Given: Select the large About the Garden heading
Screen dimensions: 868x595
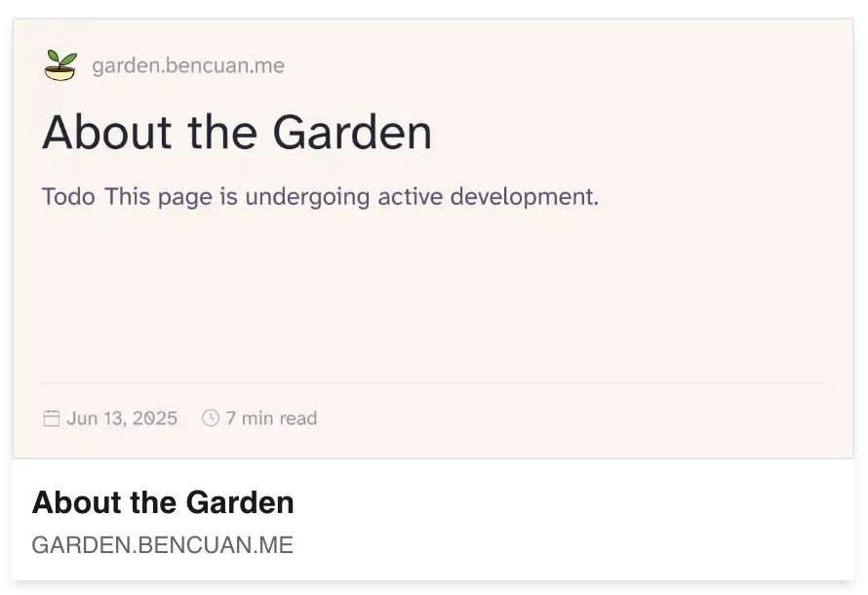Looking at the screenshot, I should [237, 133].
